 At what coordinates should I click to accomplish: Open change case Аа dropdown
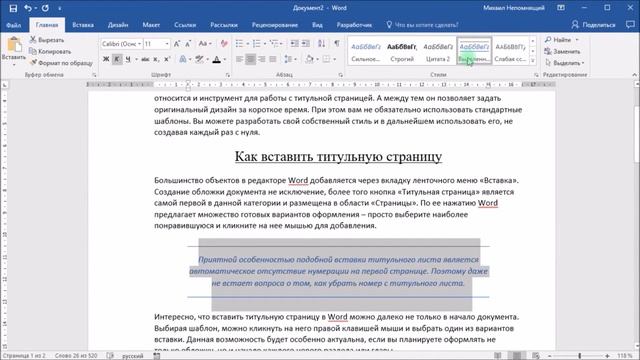point(205,44)
